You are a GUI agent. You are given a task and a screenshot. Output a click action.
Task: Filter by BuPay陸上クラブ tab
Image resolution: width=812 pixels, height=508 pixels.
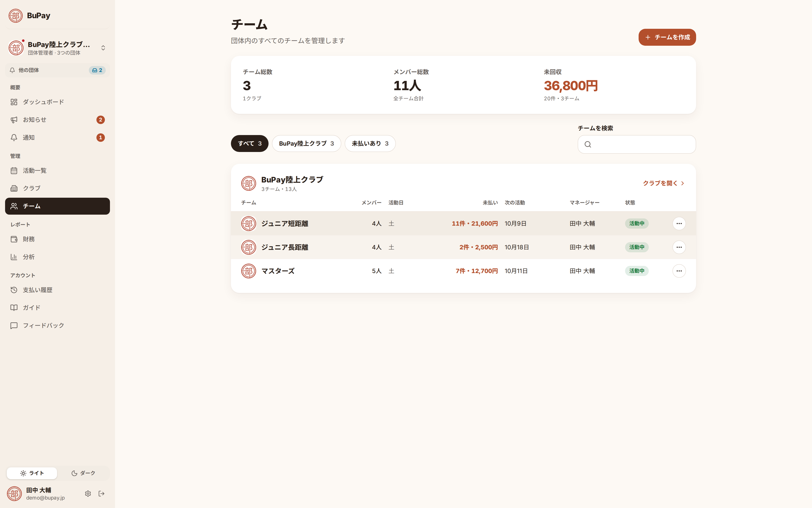306,144
